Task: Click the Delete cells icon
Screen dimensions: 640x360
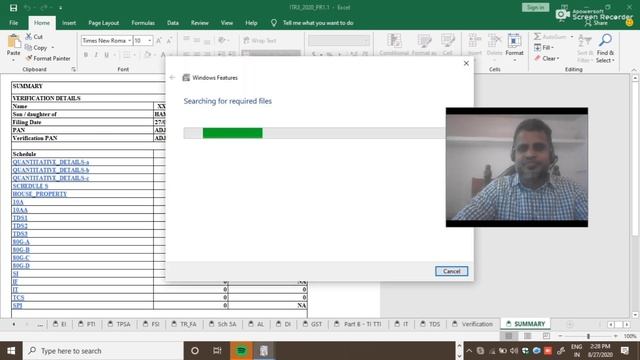Action: click(494, 41)
